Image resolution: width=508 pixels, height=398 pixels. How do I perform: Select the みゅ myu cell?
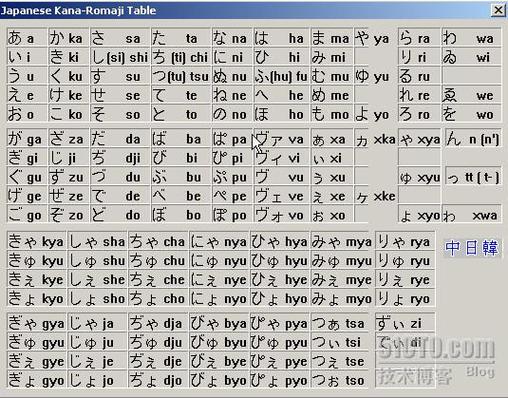[341, 260]
